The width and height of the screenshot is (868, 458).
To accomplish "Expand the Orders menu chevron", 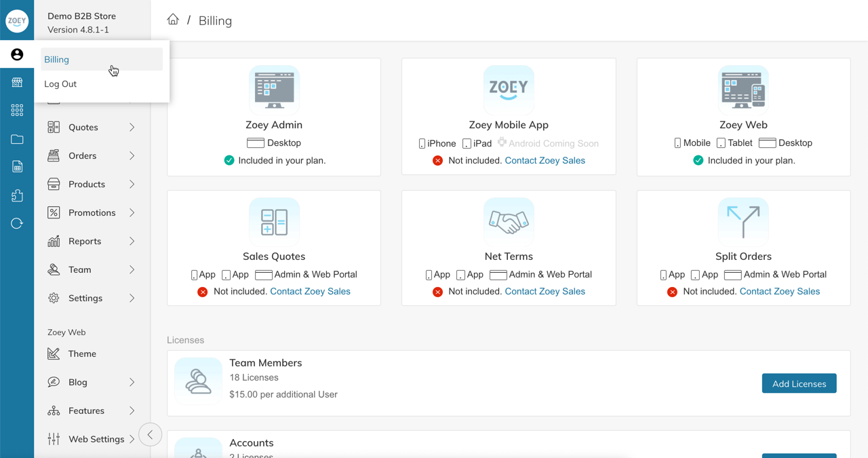I will (132, 155).
